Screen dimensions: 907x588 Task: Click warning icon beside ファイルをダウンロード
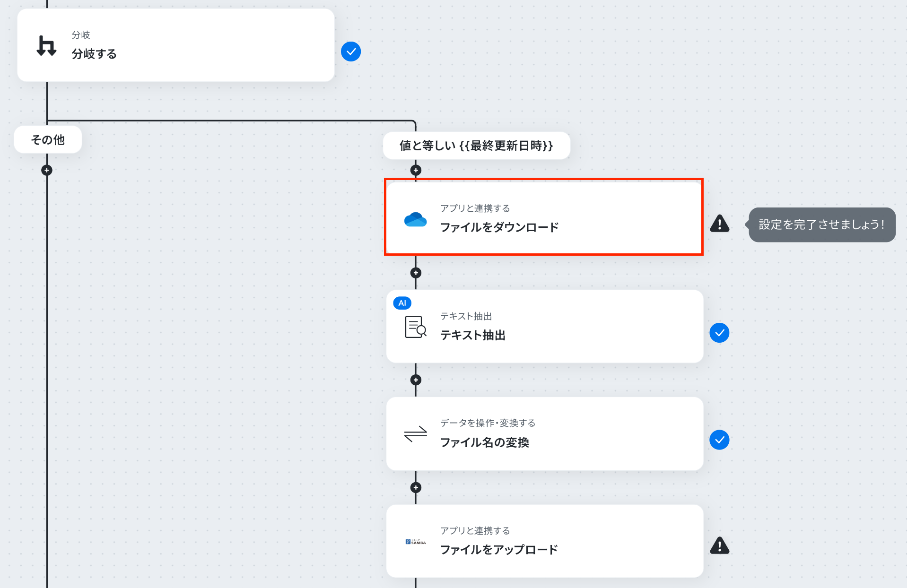coord(720,223)
